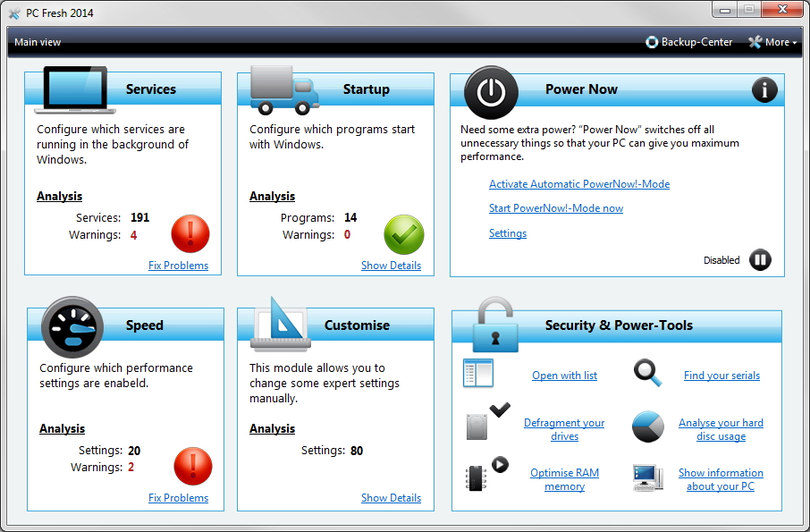Click the Power Now power button icon
The image size is (810, 532).
point(491,92)
